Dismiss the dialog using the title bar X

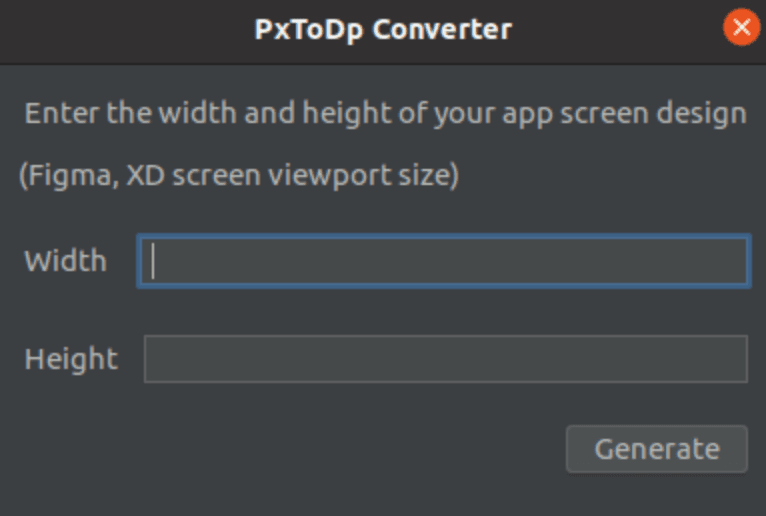[742, 27]
